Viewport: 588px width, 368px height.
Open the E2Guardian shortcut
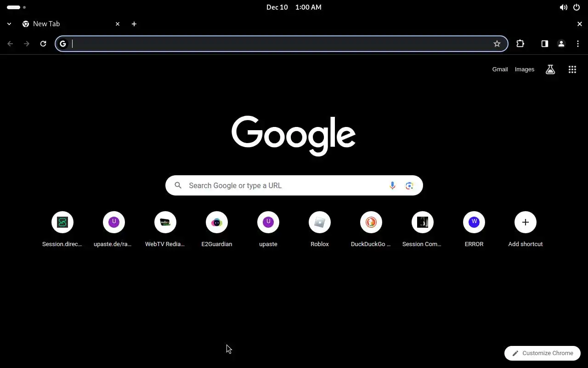coord(217,230)
